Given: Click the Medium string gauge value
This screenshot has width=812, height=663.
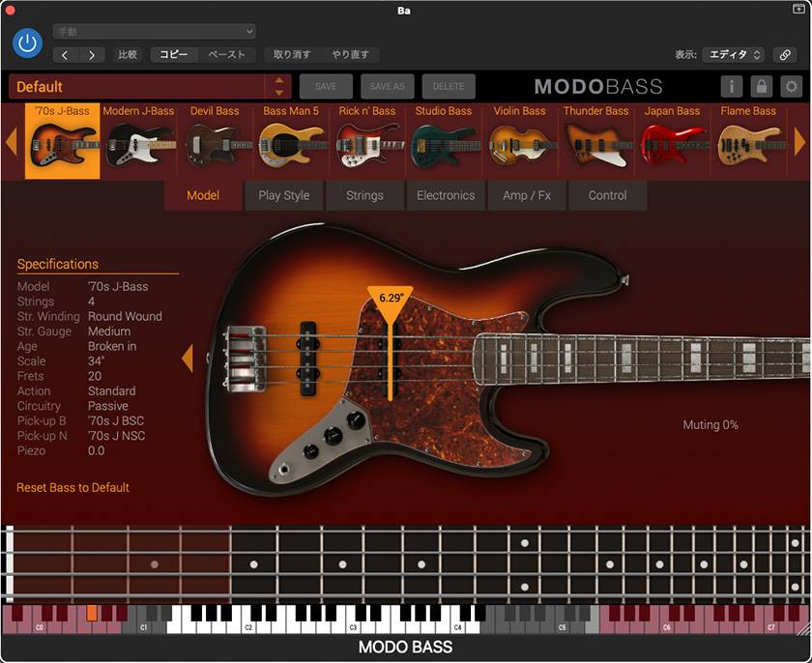Looking at the screenshot, I should coord(109,331).
